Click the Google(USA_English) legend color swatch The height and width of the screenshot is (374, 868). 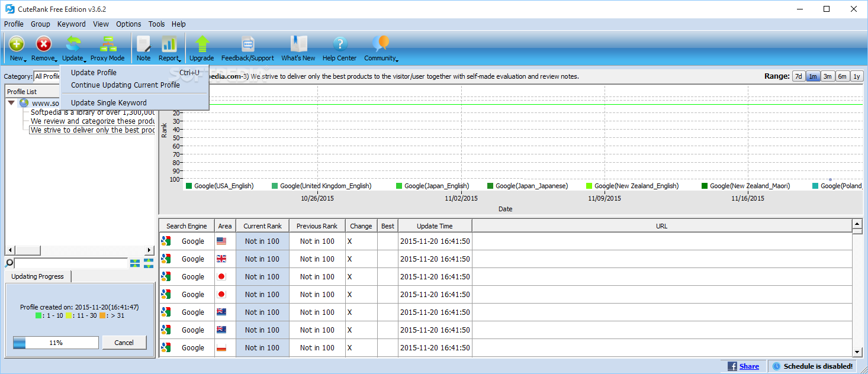coord(189,186)
